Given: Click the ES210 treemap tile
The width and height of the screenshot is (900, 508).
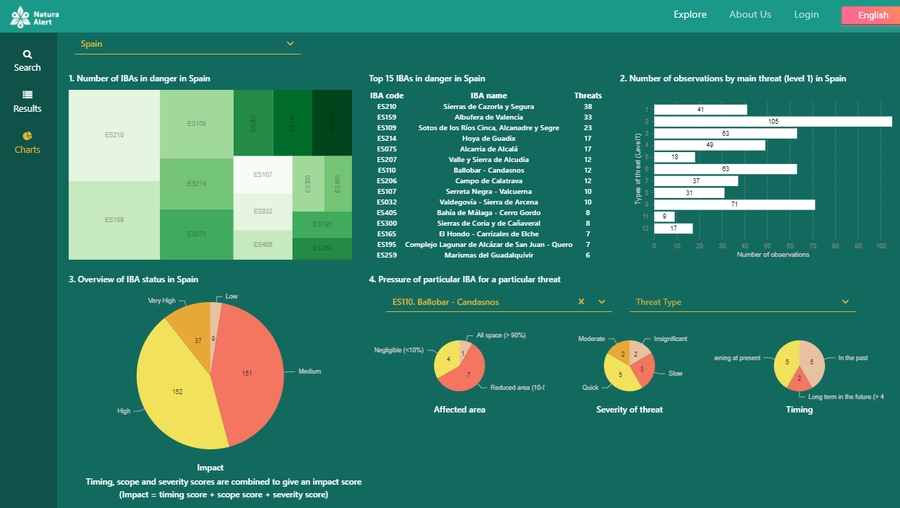Looking at the screenshot, I should [114, 134].
